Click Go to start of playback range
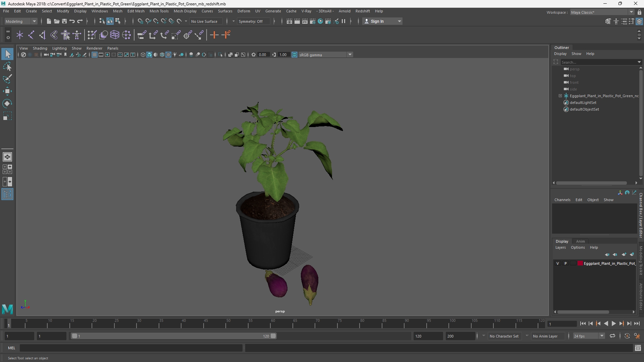This screenshot has width=644, height=362. [x=583, y=323]
